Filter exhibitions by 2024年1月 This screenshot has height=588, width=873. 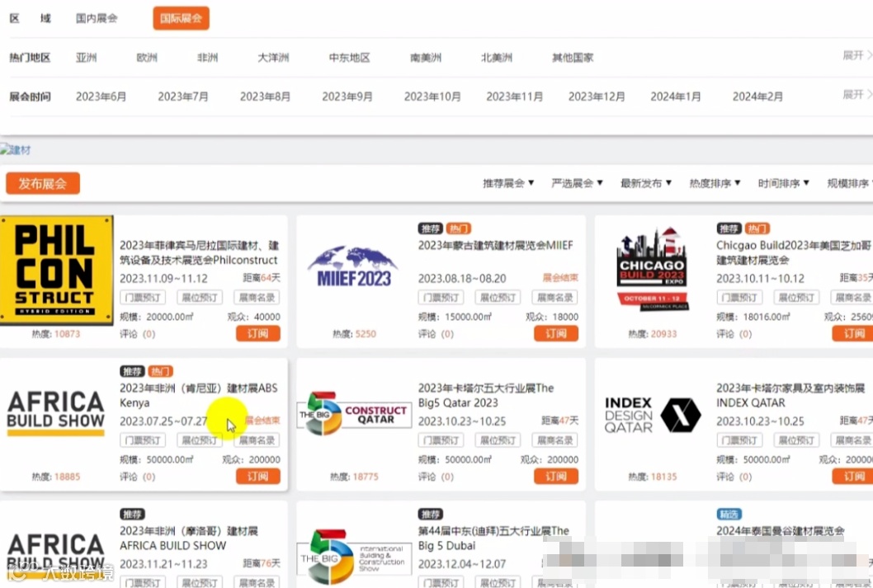676,96
